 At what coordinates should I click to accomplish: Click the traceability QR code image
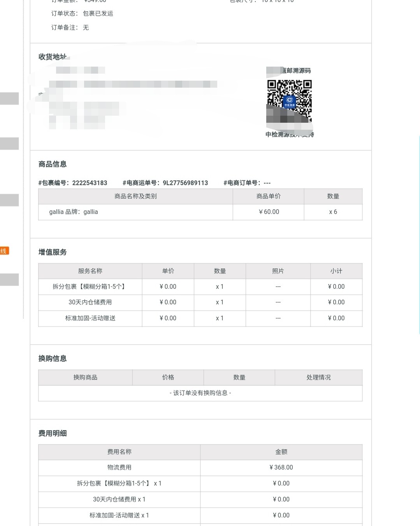pos(289,102)
